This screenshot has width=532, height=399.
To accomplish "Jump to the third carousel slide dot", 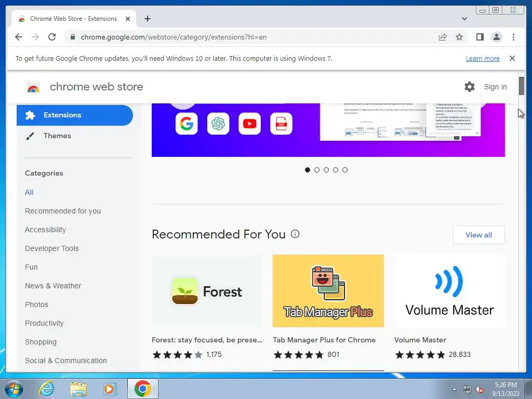I will (326, 170).
